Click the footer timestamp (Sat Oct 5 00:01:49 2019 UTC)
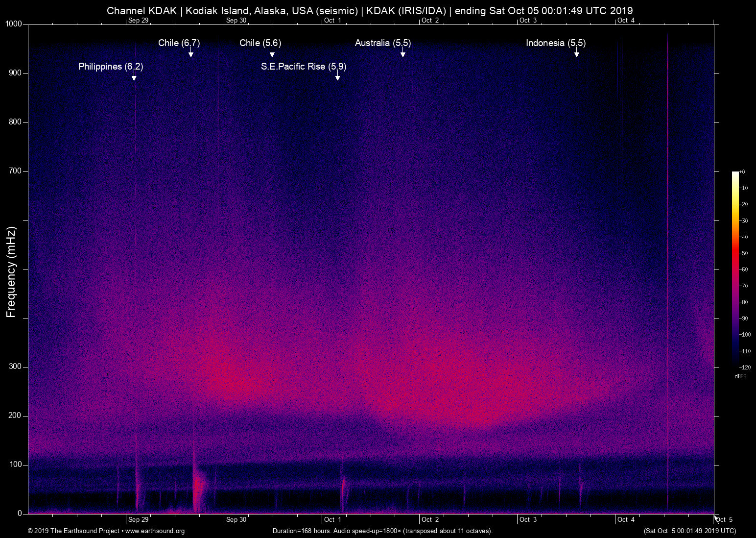This screenshot has height=538, width=756. (690, 531)
